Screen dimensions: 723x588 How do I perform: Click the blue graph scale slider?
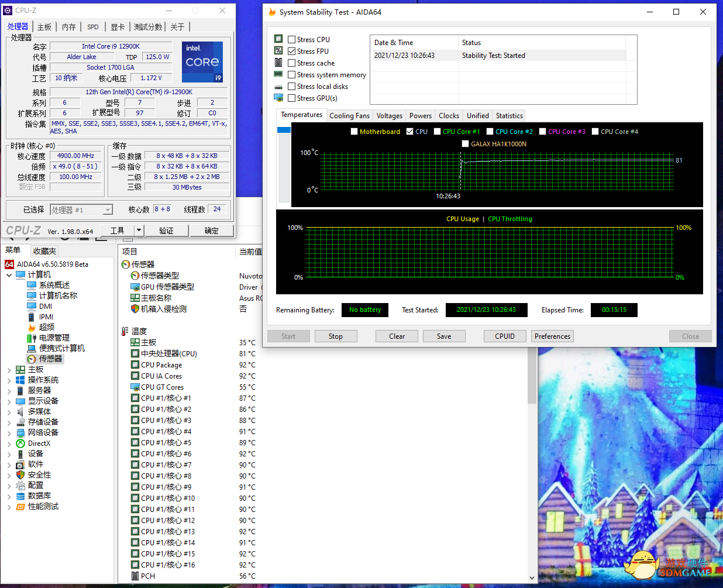pos(284,130)
